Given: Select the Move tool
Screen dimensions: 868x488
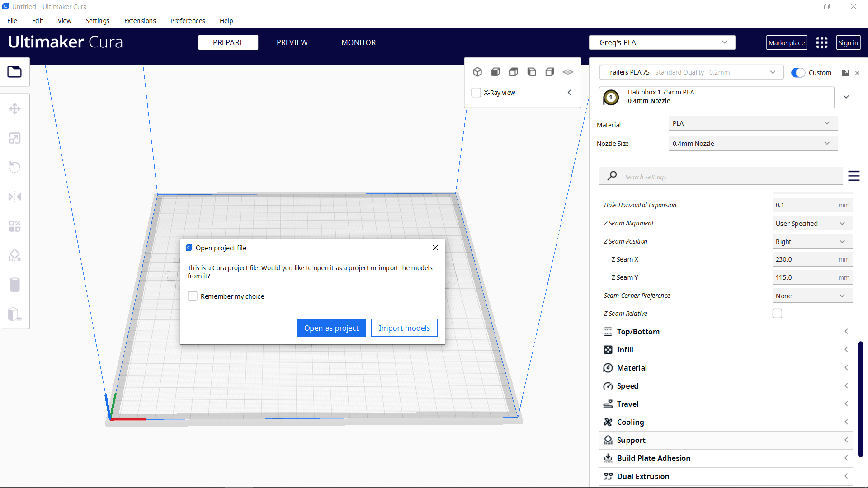Looking at the screenshot, I should [15, 108].
